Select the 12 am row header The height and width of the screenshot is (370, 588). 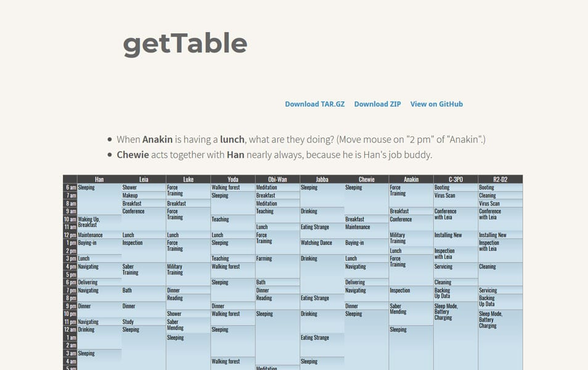(x=70, y=329)
